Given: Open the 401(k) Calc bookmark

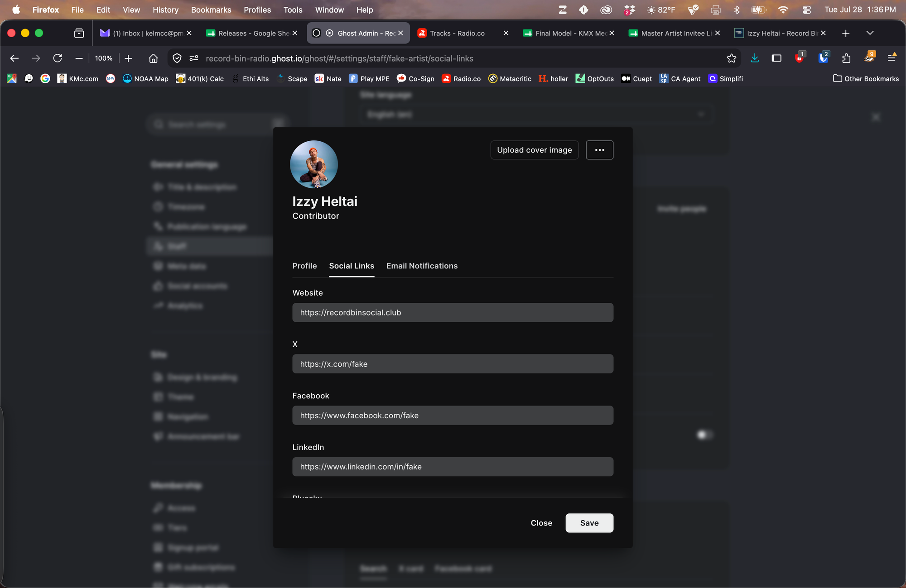Looking at the screenshot, I should click(200, 78).
